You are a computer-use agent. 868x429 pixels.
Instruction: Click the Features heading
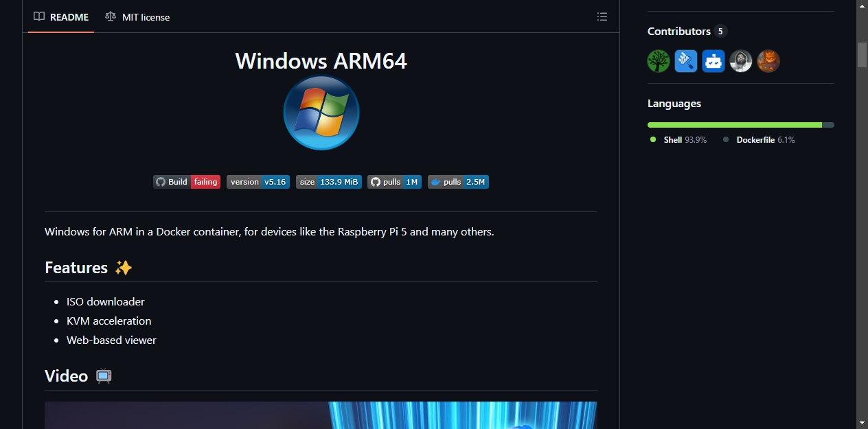point(89,268)
